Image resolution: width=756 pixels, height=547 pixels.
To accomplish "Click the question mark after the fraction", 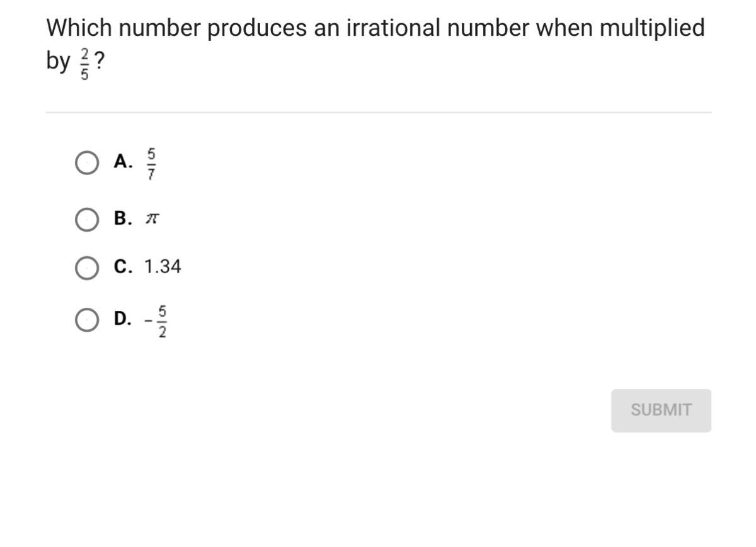I will point(100,61).
